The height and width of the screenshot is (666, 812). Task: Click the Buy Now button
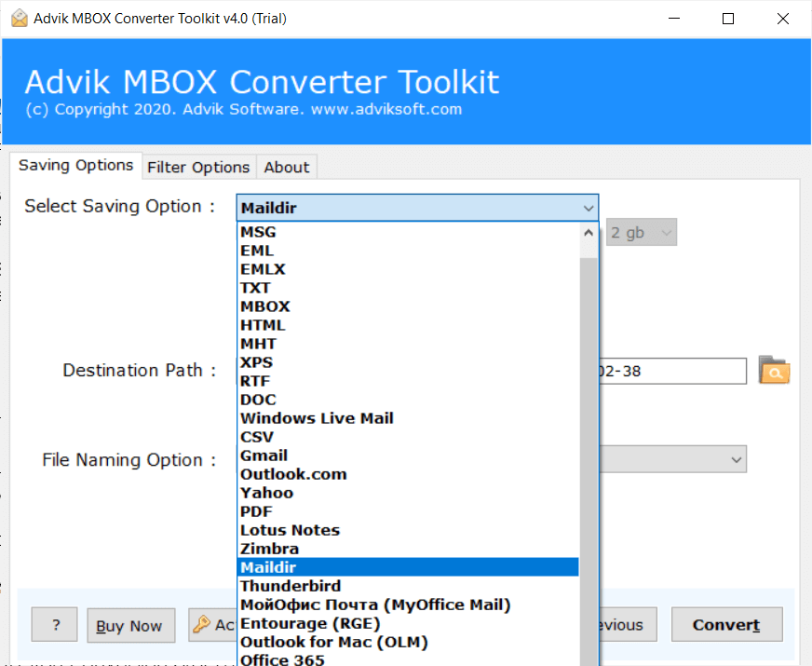point(131,626)
